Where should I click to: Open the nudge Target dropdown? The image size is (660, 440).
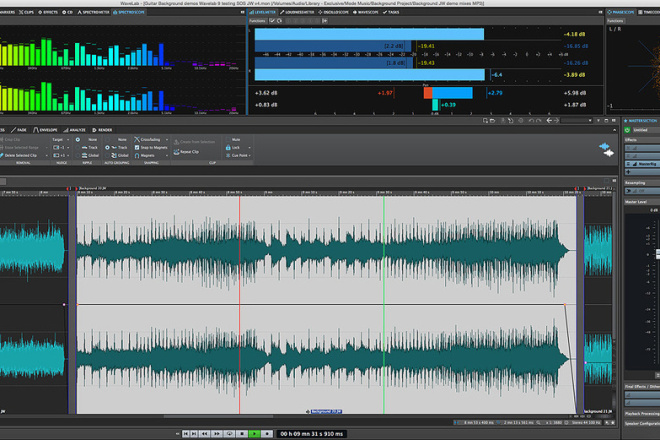coord(61,139)
